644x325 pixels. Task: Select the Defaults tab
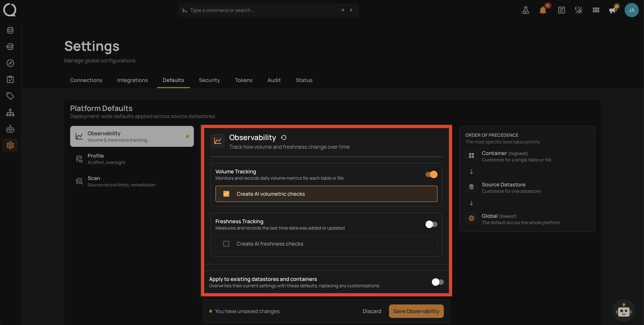pos(173,80)
